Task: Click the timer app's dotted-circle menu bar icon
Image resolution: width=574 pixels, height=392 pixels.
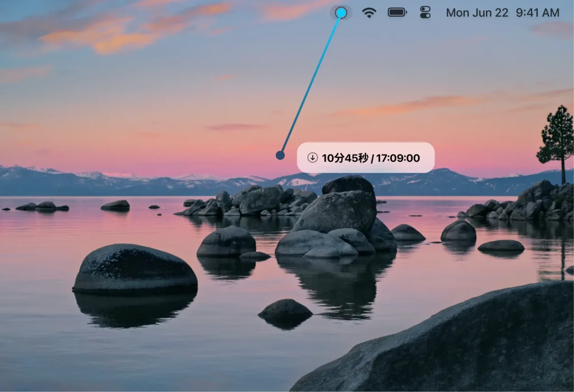Action: pyautogui.click(x=341, y=12)
